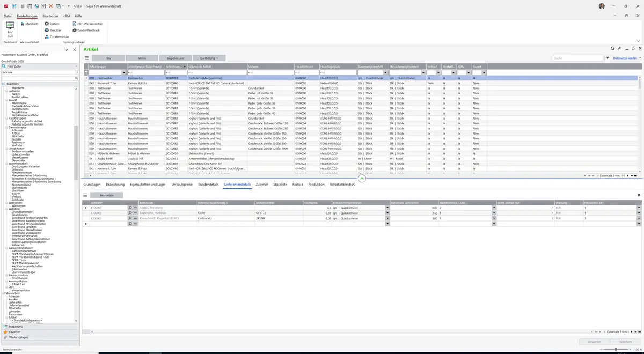Open the quick access toolbar customize arrow
This screenshot has width=644, height=354.
pos(68,6)
